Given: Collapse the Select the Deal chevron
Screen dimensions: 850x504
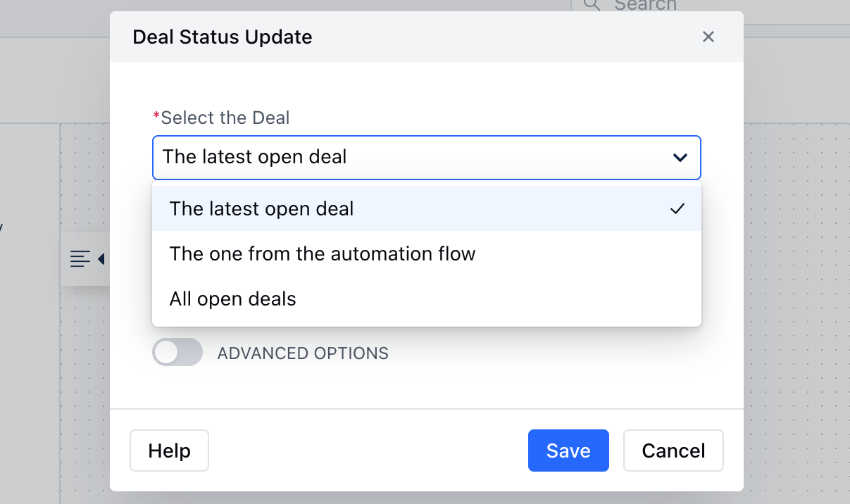Looking at the screenshot, I should click(680, 157).
